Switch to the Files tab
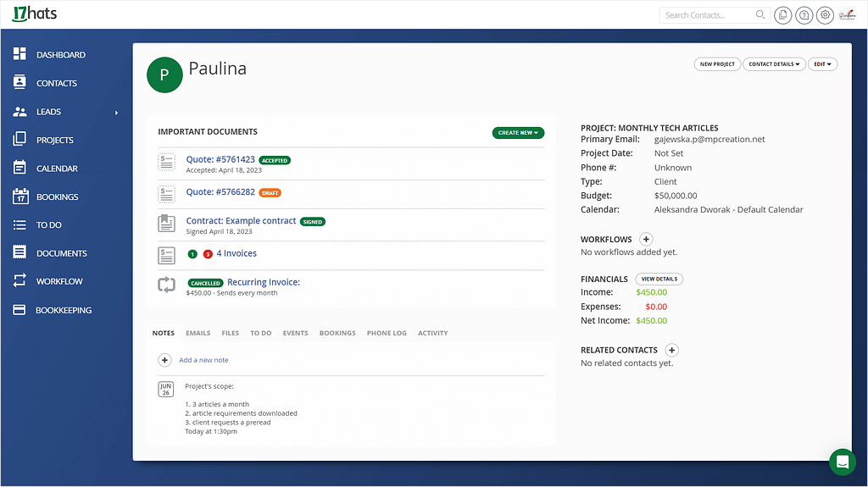Viewport: 868px width, 487px height. (231, 333)
